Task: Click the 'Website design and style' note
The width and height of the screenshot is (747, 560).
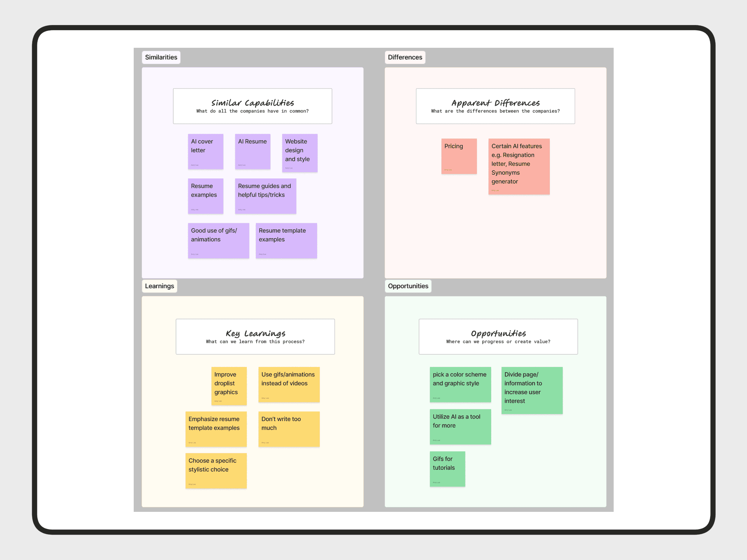Action: coord(300,153)
